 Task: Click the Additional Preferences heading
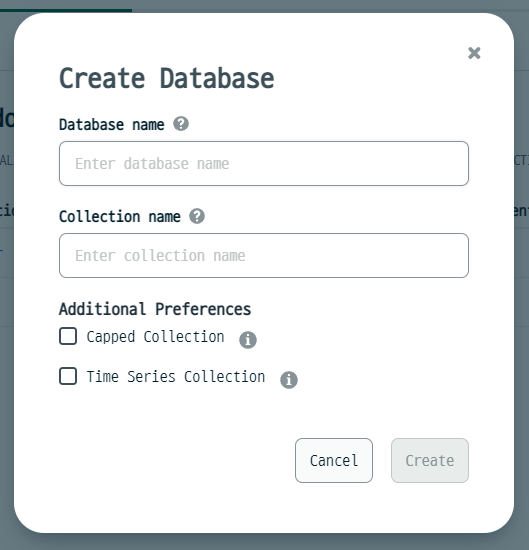point(155,309)
